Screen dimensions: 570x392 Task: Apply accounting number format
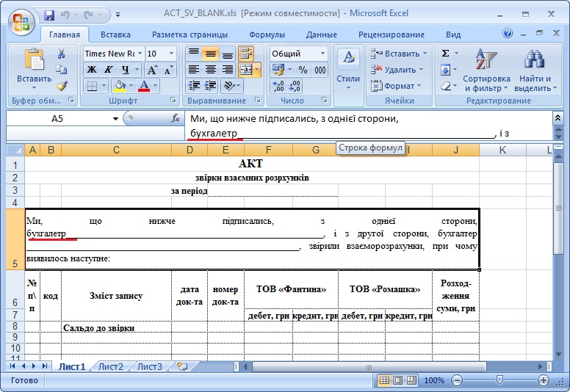click(x=278, y=70)
